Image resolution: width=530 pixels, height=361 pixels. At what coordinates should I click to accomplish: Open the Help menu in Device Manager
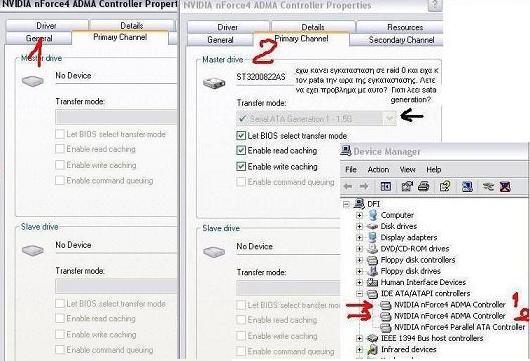point(434,169)
